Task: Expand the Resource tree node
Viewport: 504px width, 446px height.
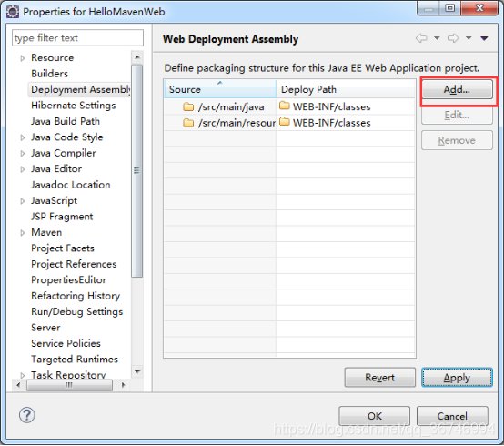Action: click(23, 58)
